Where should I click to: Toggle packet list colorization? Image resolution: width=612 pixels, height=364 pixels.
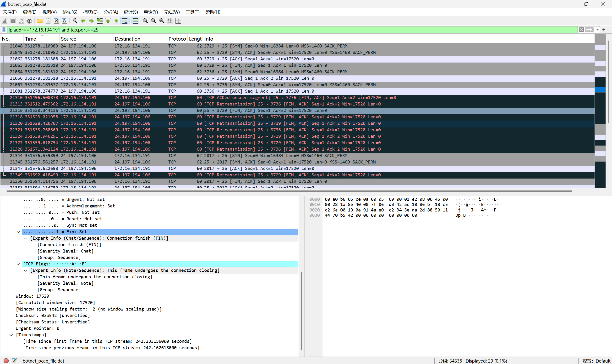coord(135,21)
